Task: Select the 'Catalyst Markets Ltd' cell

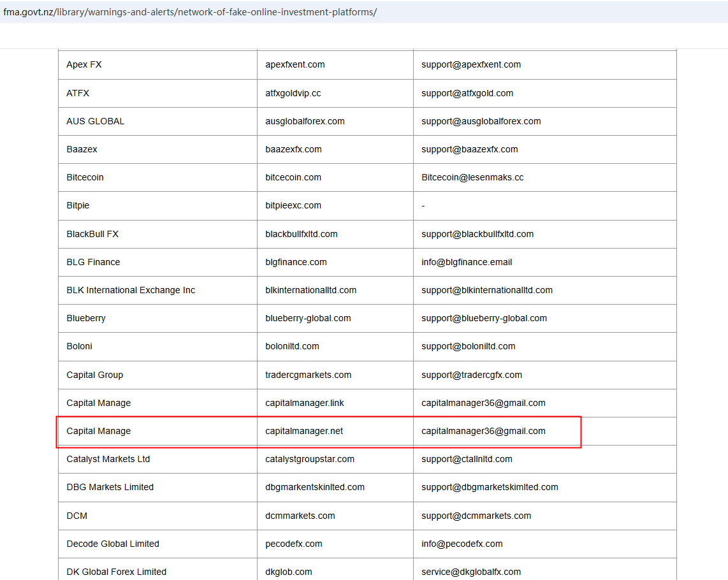Action: [x=158, y=460]
